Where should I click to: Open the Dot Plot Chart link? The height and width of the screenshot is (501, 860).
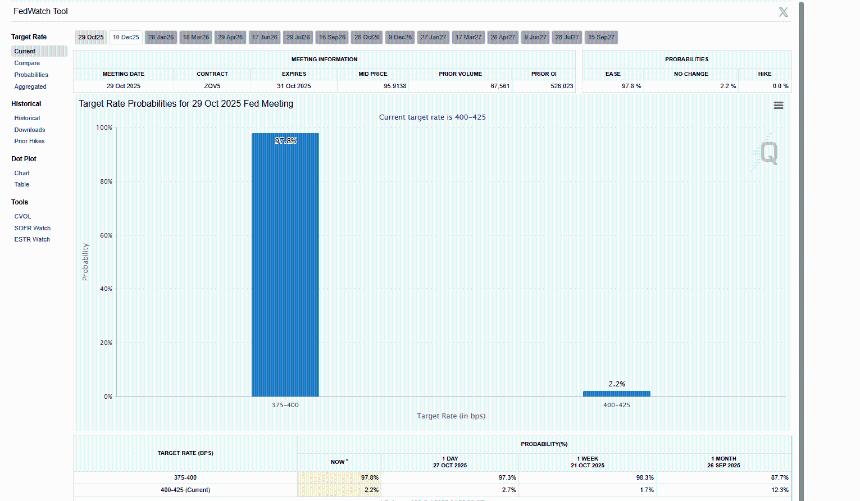point(22,173)
